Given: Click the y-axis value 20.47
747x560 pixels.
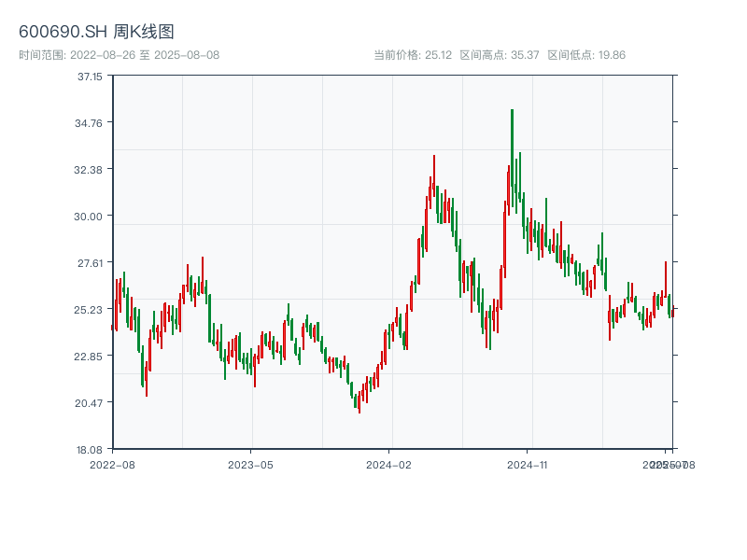Looking at the screenshot, I should [89, 403].
